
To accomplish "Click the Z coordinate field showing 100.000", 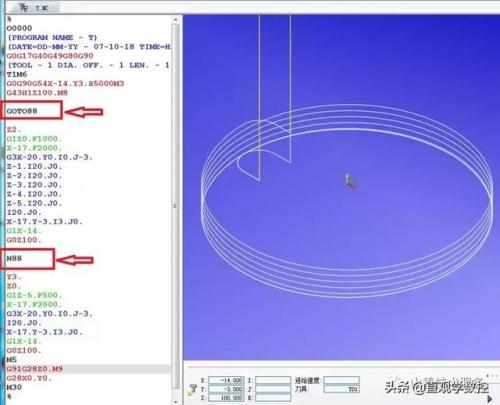I will click(x=226, y=398).
